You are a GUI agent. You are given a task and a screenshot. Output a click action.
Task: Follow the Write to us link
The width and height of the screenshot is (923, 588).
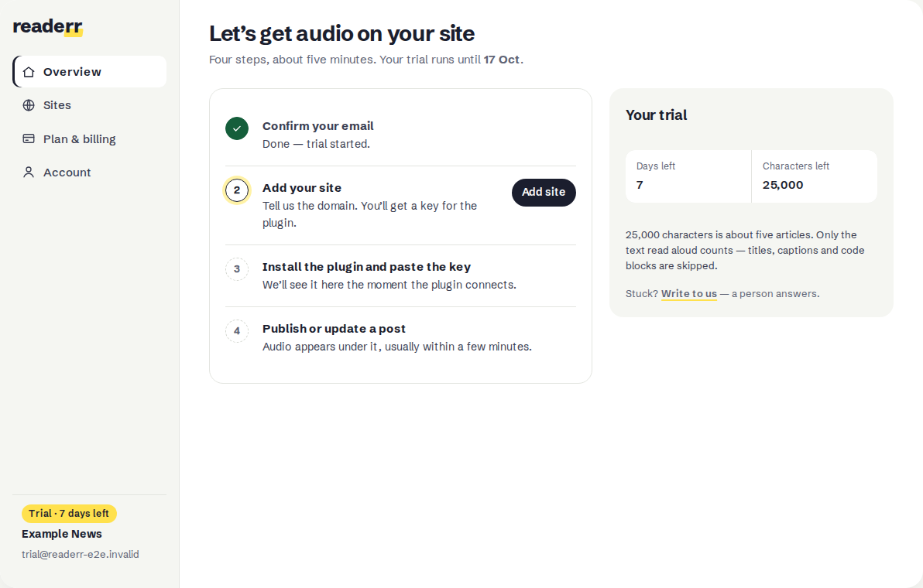688,293
